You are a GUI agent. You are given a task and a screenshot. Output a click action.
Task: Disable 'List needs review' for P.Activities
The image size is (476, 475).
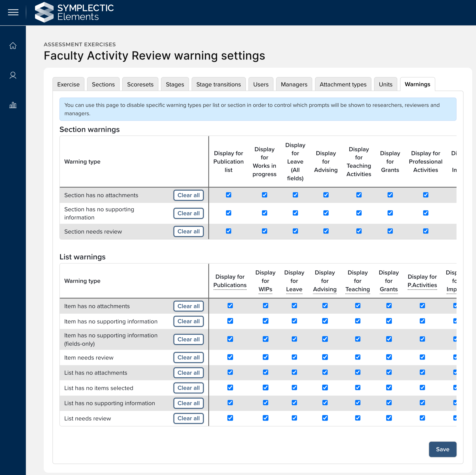(422, 418)
